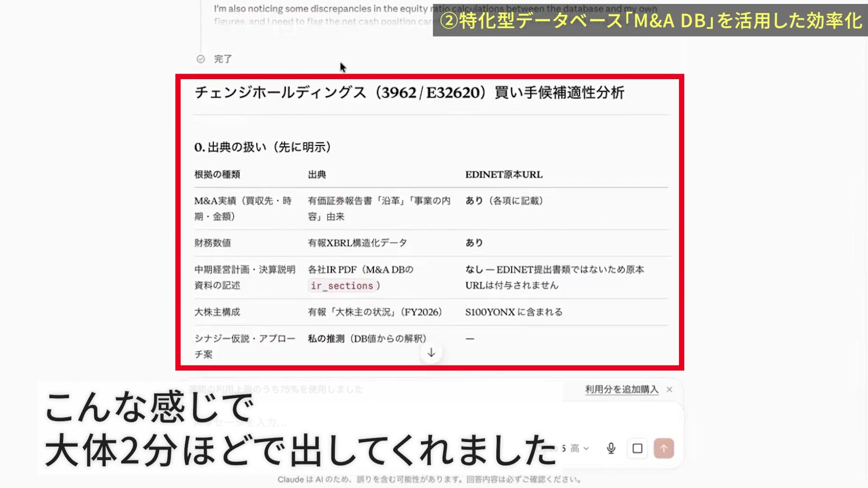The height and width of the screenshot is (488, 868).
Task: Click the cell 有価証券報告書「沿革」「事業の内容」由来
Action: click(379, 208)
